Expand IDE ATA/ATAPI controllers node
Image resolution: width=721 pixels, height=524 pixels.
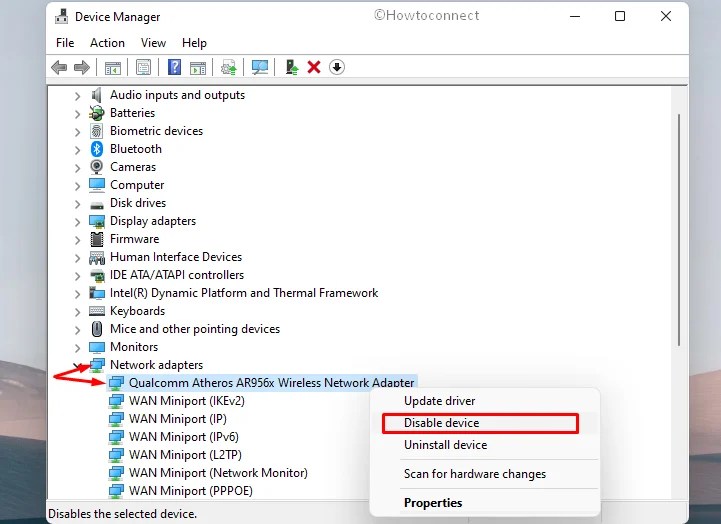click(x=77, y=276)
